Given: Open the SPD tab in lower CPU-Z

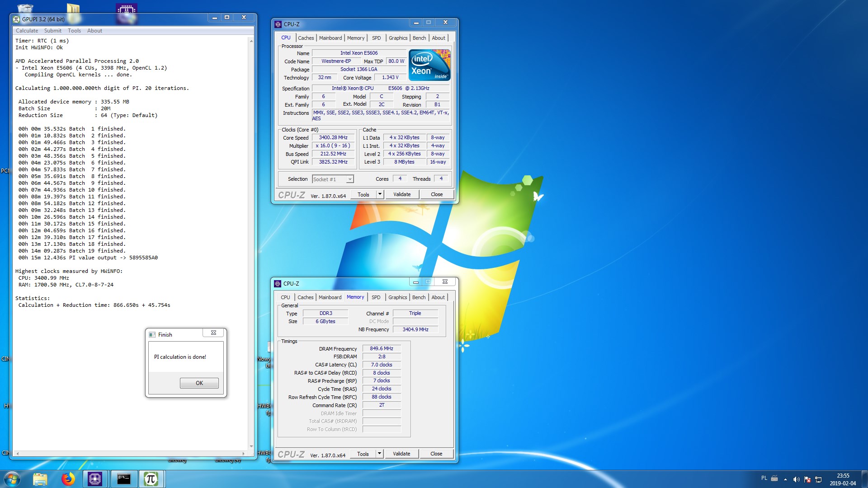Looking at the screenshot, I should point(376,297).
